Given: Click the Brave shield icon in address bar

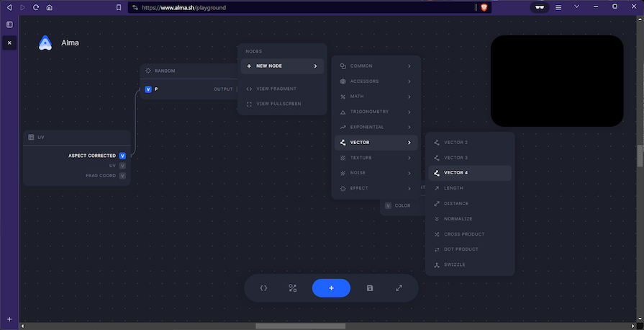Looking at the screenshot, I should click(x=484, y=7).
